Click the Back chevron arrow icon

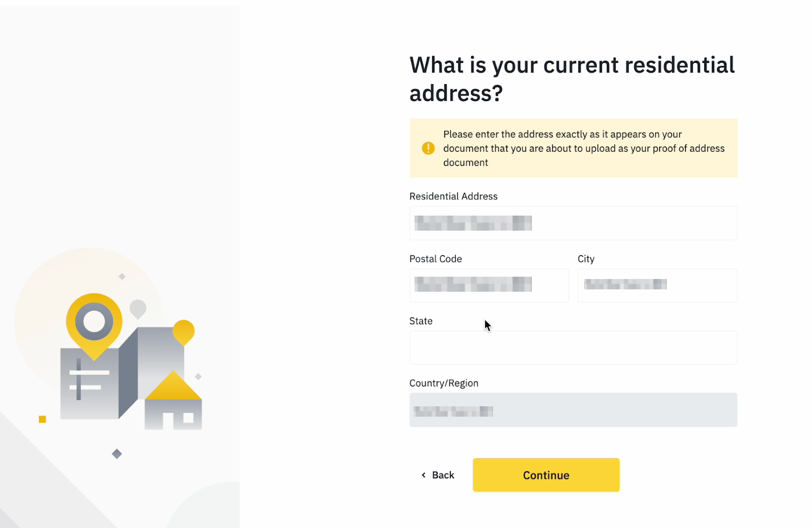(423, 475)
